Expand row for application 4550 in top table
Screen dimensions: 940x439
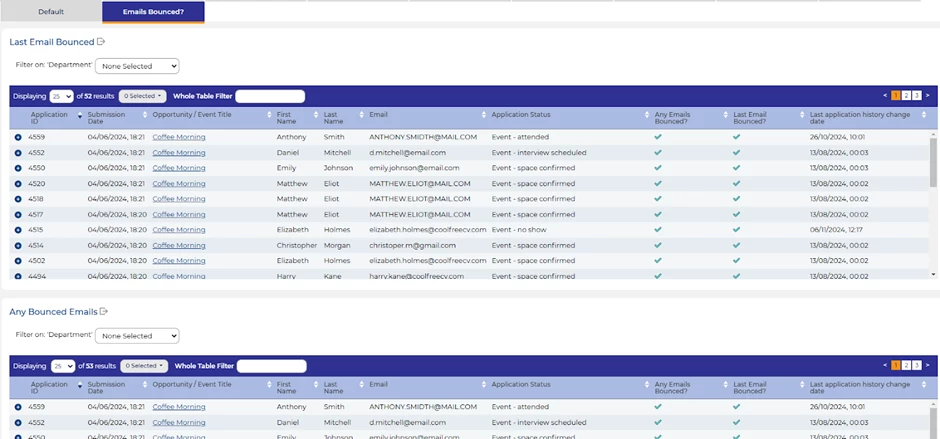(x=18, y=168)
